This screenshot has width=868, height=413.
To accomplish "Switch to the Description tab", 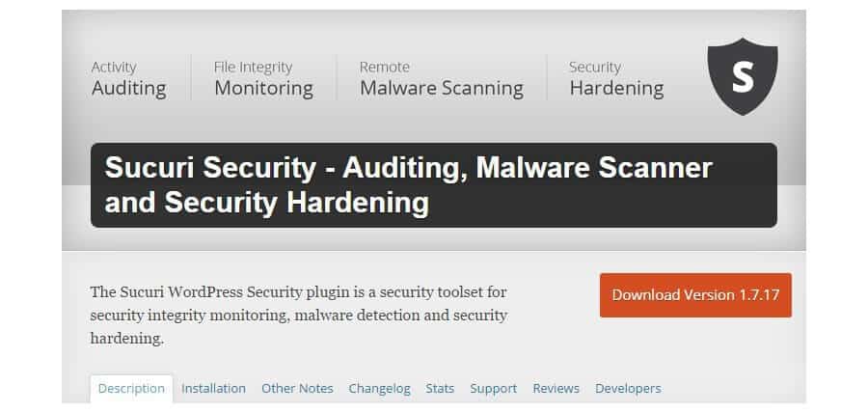I will (x=131, y=389).
